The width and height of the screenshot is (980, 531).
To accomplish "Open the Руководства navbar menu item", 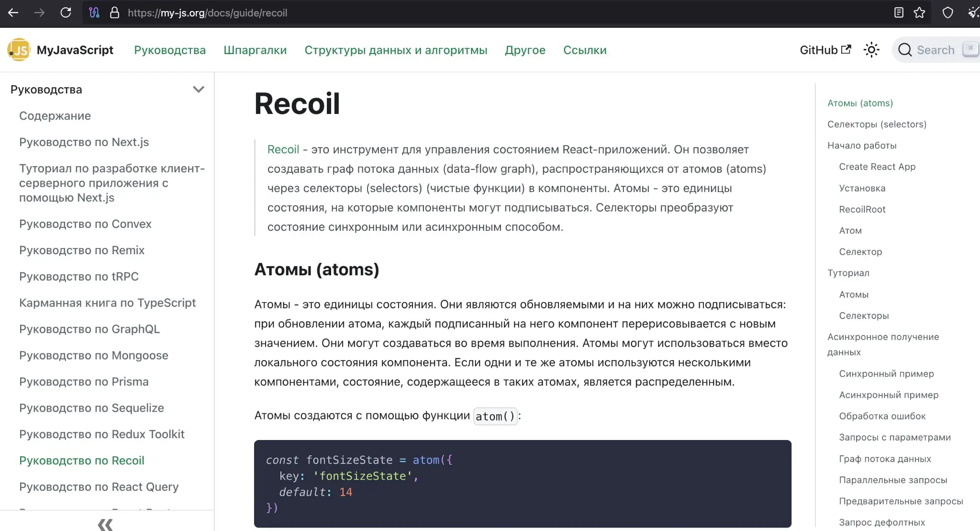I will click(170, 50).
